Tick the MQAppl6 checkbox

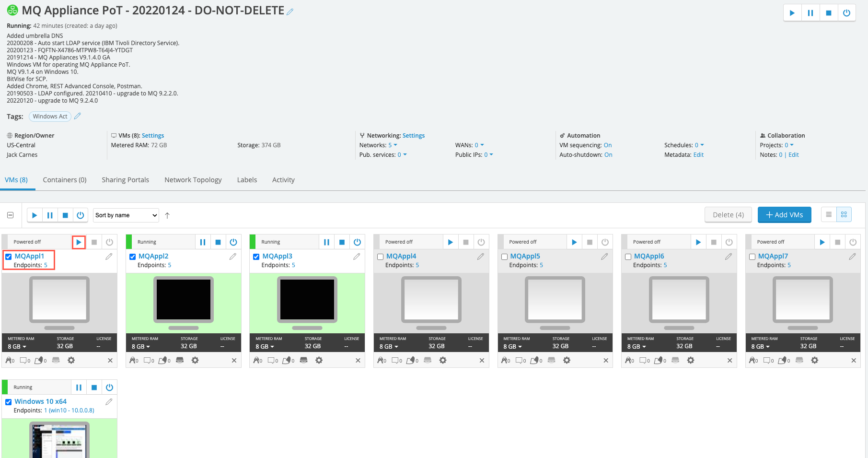click(628, 257)
